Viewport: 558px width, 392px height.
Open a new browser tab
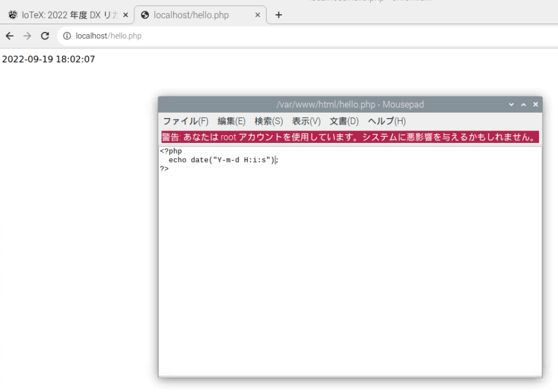(x=278, y=15)
